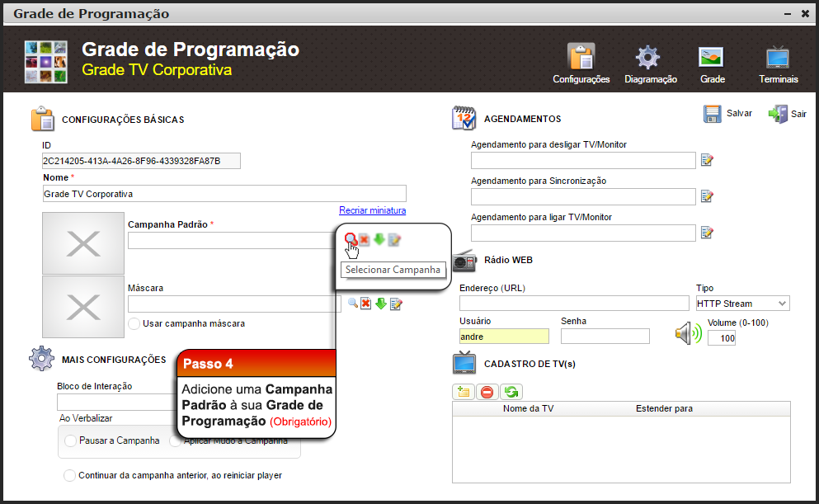This screenshot has height=504, width=819.
Task: Download the campaign using the green arrow icon
Action: coord(377,240)
